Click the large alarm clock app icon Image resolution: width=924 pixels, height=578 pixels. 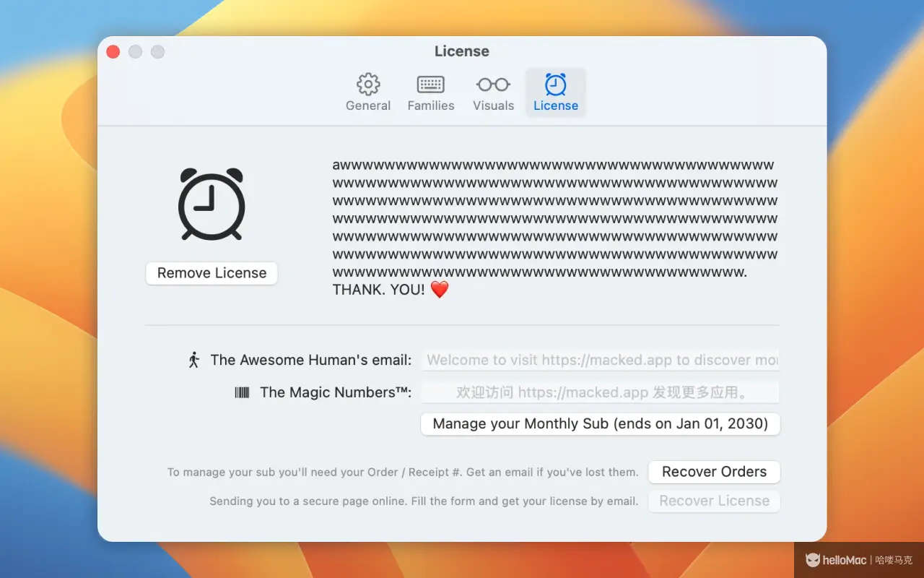tap(212, 204)
